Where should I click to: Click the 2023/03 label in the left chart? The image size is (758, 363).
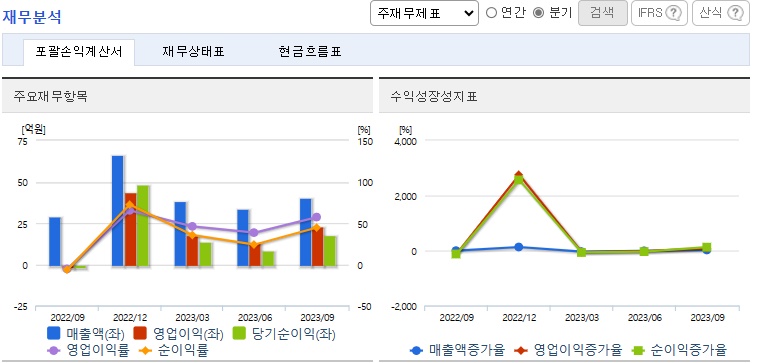192,318
